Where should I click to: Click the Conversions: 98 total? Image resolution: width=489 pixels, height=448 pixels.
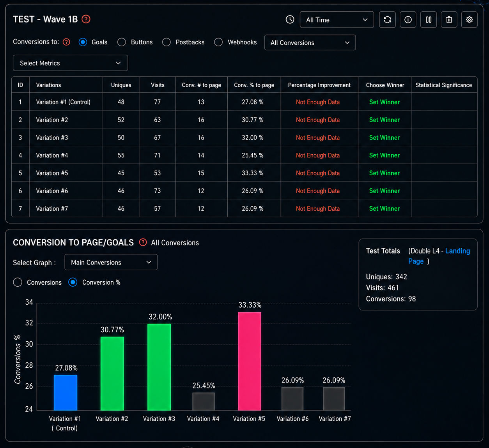click(391, 299)
